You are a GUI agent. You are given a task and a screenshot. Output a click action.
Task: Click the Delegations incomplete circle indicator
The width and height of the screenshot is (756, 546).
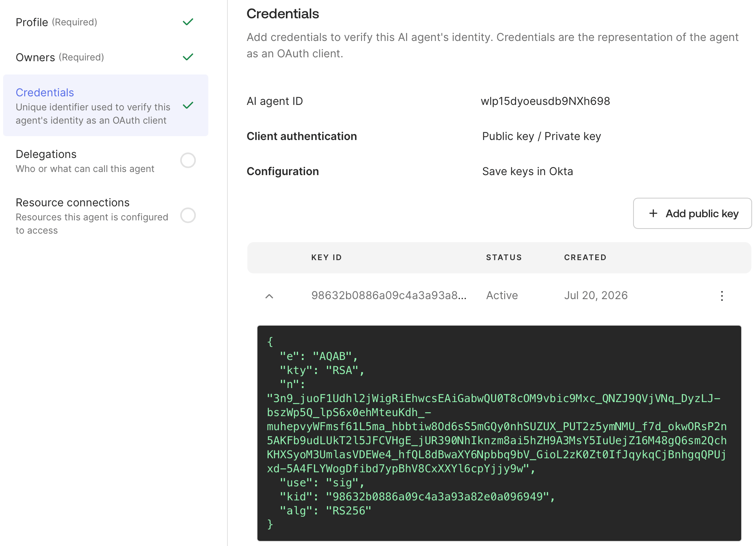point(188,160)
